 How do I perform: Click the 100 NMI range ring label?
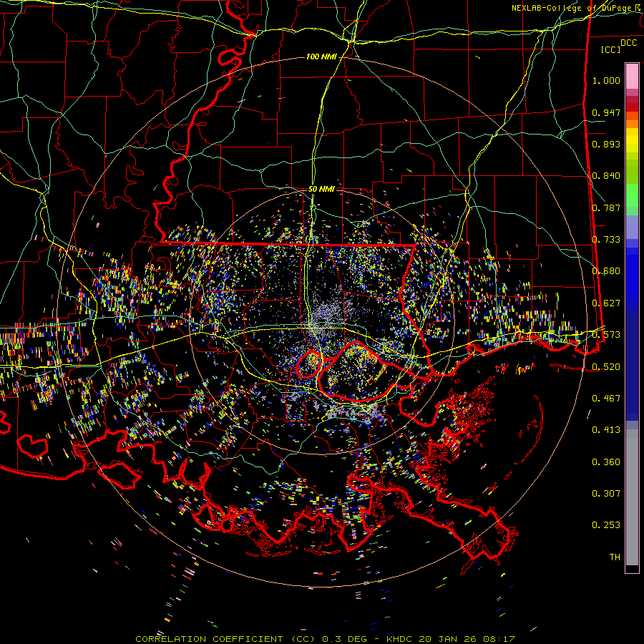(321, 57)
